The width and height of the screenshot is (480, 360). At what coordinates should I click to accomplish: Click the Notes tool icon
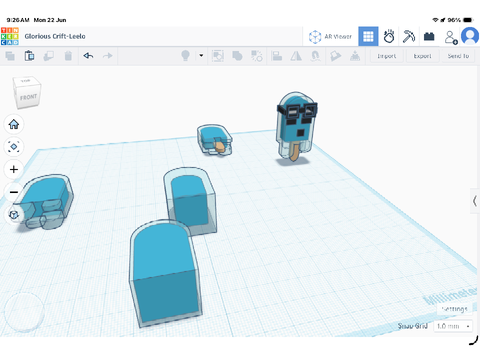[335, 56]
